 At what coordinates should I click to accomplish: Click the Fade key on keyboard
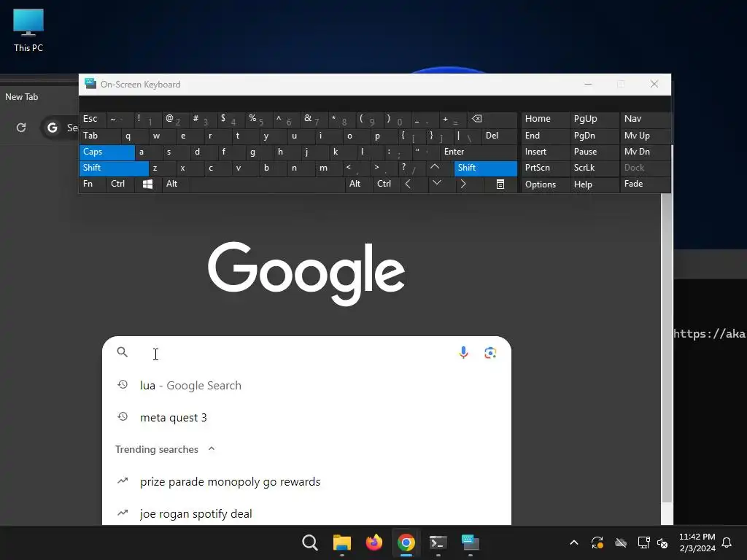click(645, 184)
